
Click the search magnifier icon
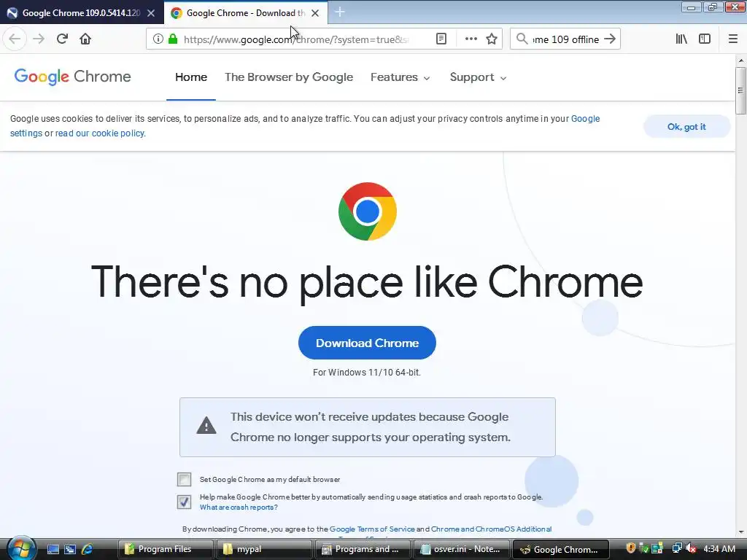tap(522, 39)
